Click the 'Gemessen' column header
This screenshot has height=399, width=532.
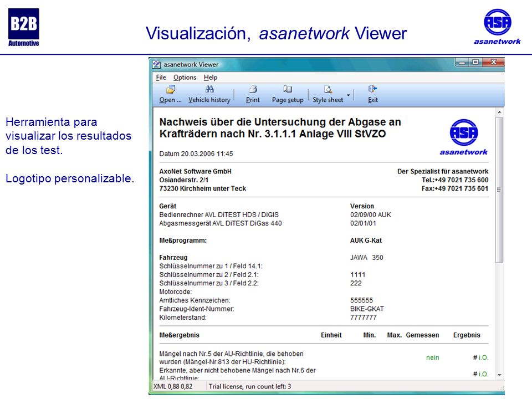pyautogui.click(x=422, y=335)
